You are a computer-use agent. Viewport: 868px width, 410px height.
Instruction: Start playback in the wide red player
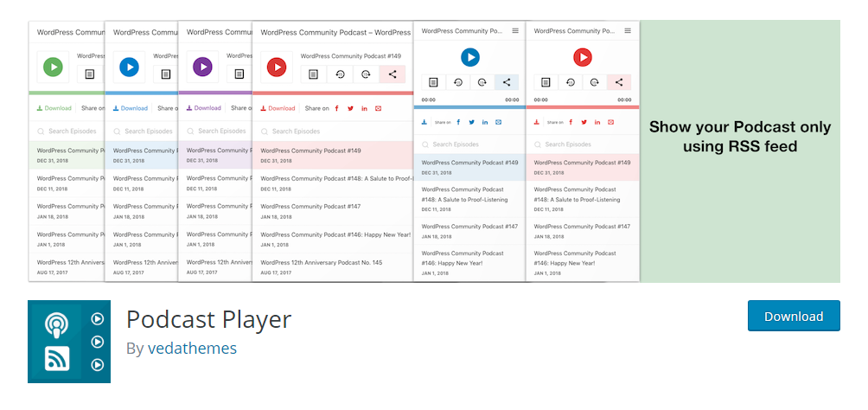277,67
